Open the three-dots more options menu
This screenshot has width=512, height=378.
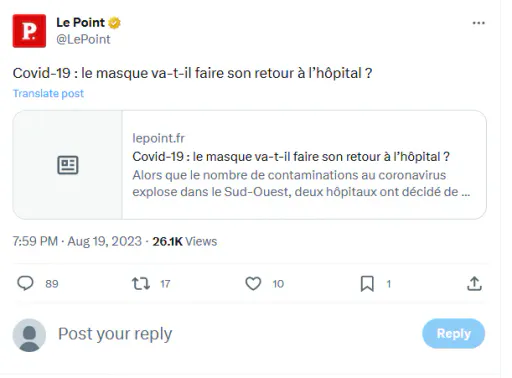tap(479, 23)
